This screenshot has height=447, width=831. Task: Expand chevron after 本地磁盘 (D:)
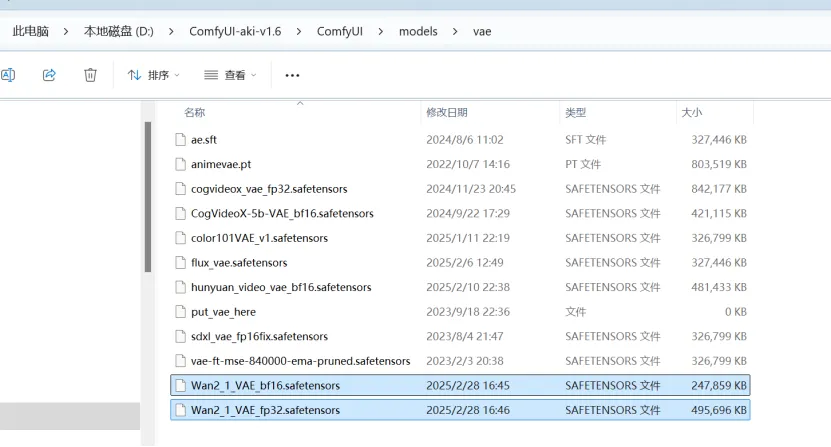click(x=171, y=32)
